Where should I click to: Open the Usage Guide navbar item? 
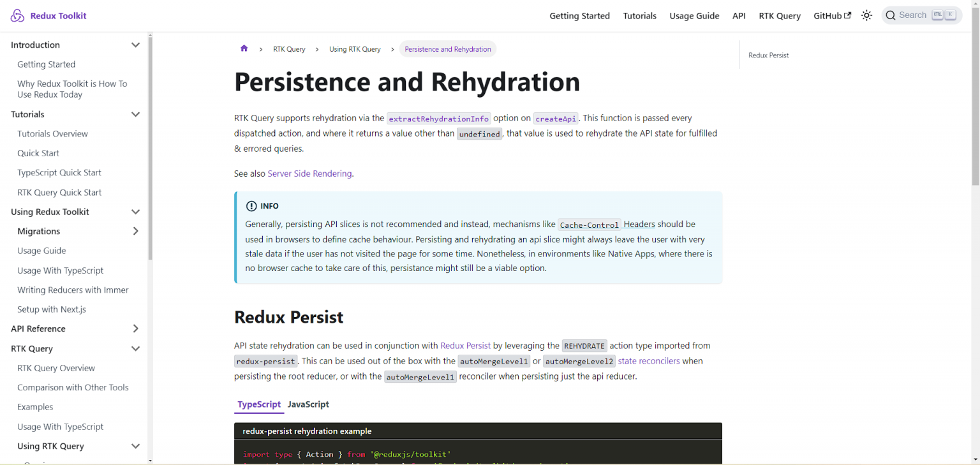pos(694,15)
